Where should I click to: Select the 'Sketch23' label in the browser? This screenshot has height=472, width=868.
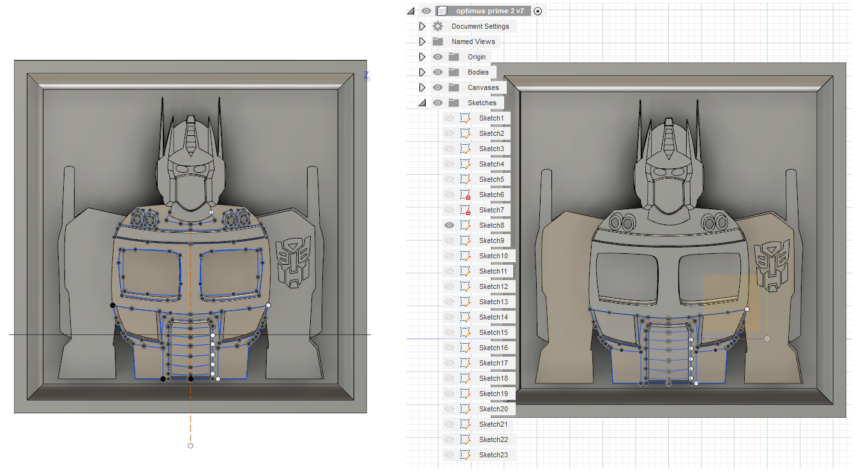[494, 455]
